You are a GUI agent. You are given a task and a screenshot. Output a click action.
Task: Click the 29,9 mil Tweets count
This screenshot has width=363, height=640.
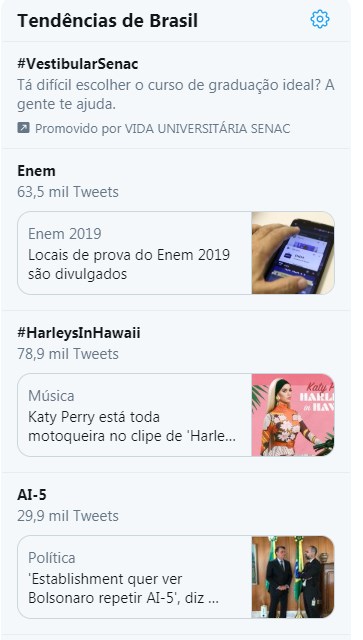(68, 516)
